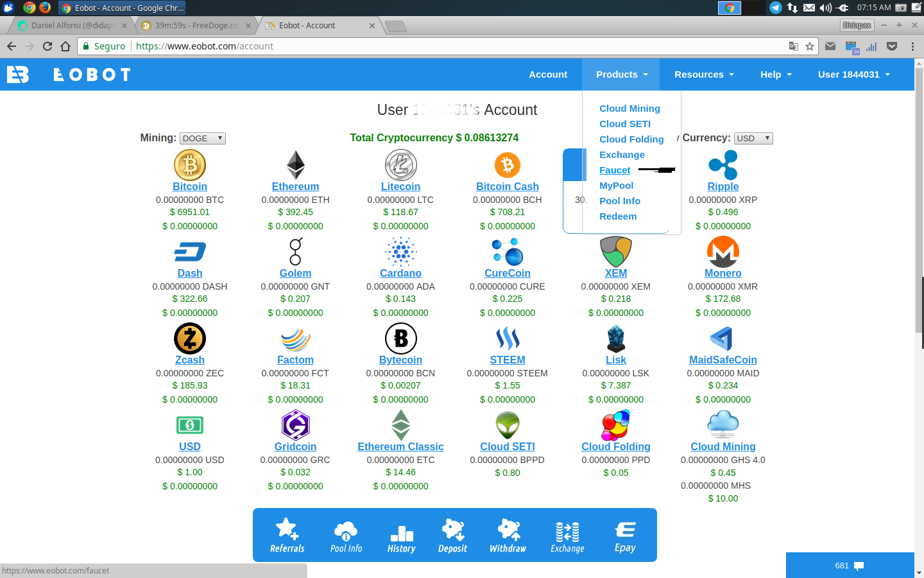The image size is (924, 578).
Task: Open the Currency USD dropdown
Action: [753, 138]
